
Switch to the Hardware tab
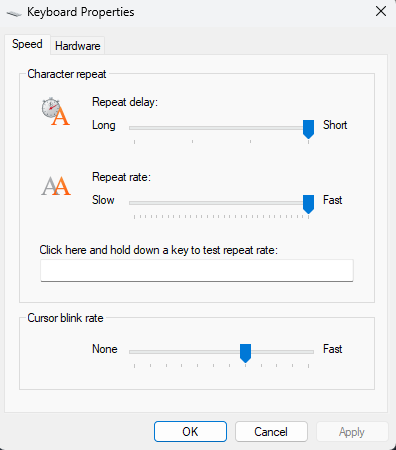tap(77, 46)
